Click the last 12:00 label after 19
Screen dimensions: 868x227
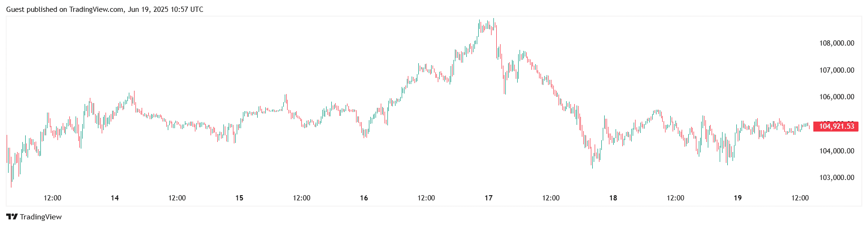pos(800,198)
